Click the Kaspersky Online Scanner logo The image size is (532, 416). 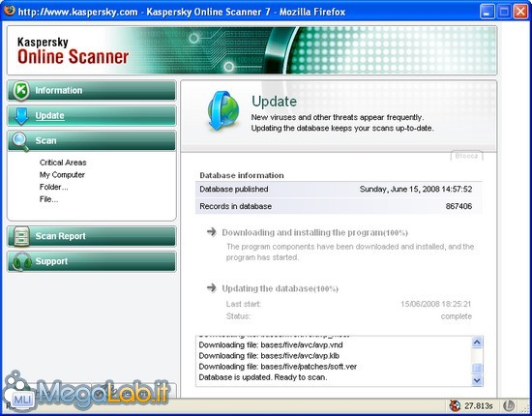[73, 51]
